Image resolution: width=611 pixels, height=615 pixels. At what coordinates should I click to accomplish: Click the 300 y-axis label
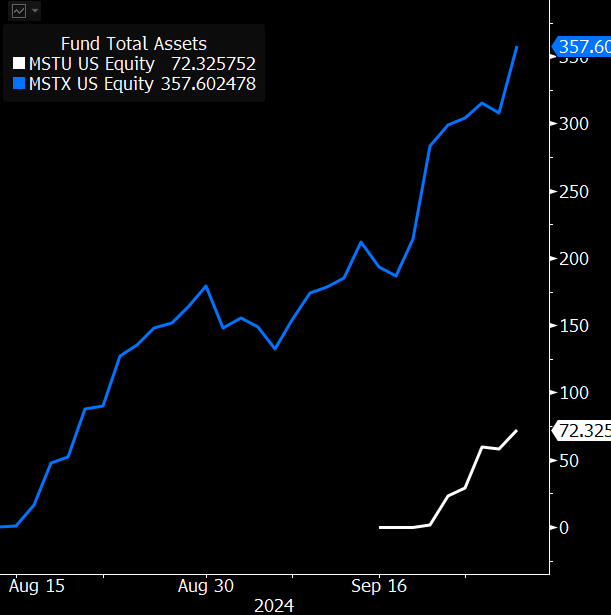point(574,124)
